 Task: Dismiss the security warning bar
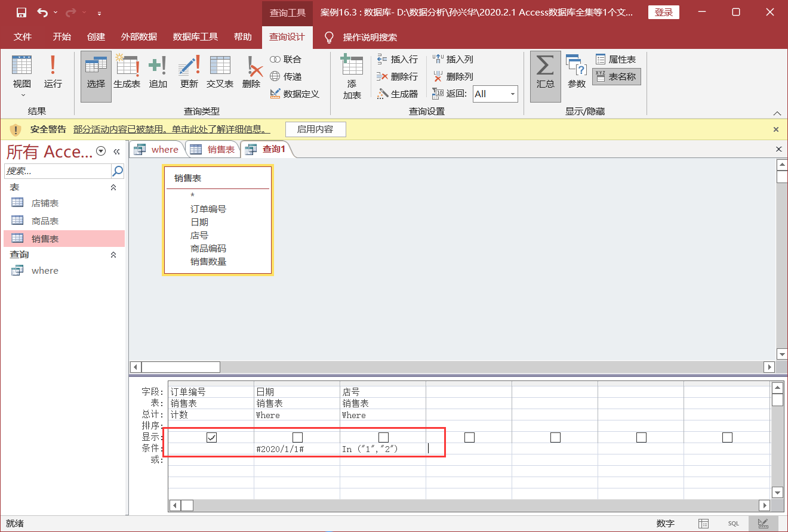click(x=776, y=129)
